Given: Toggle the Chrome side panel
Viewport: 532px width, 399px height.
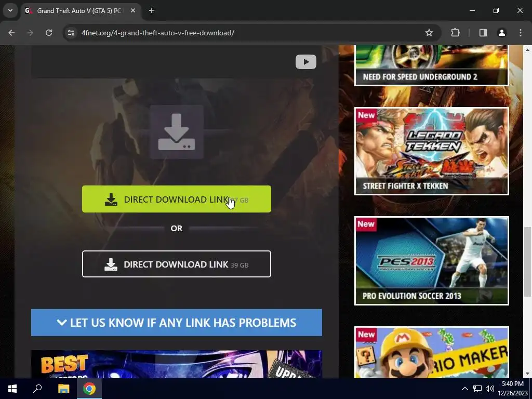Looking at the screenshot, I should tap(483, 33).
